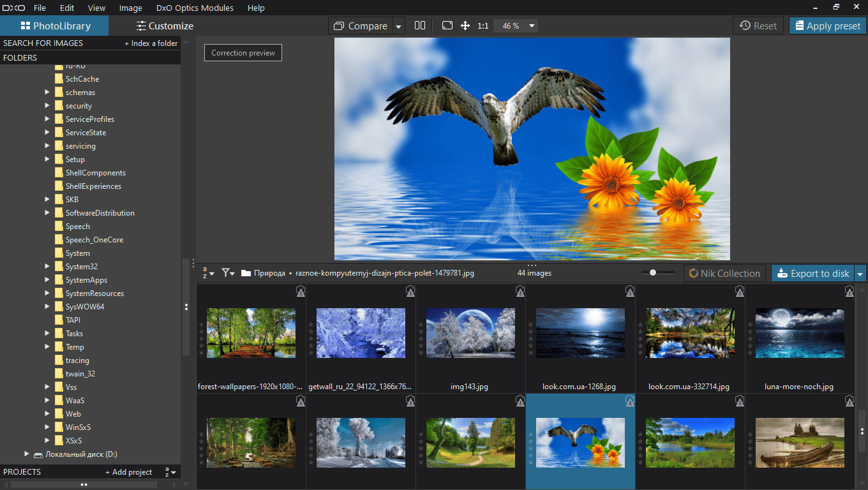This screenshot has height=490, width=868.
Task: Open the 46 % zoom dropdown
Action: point(516,26)
